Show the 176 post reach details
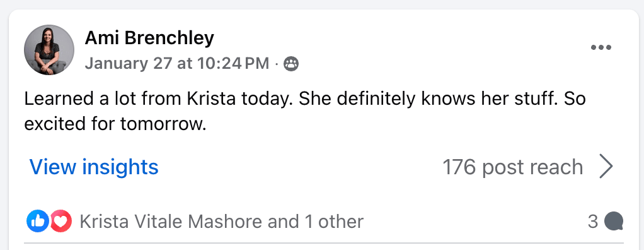The image size is (644, 250). (512, 167)
